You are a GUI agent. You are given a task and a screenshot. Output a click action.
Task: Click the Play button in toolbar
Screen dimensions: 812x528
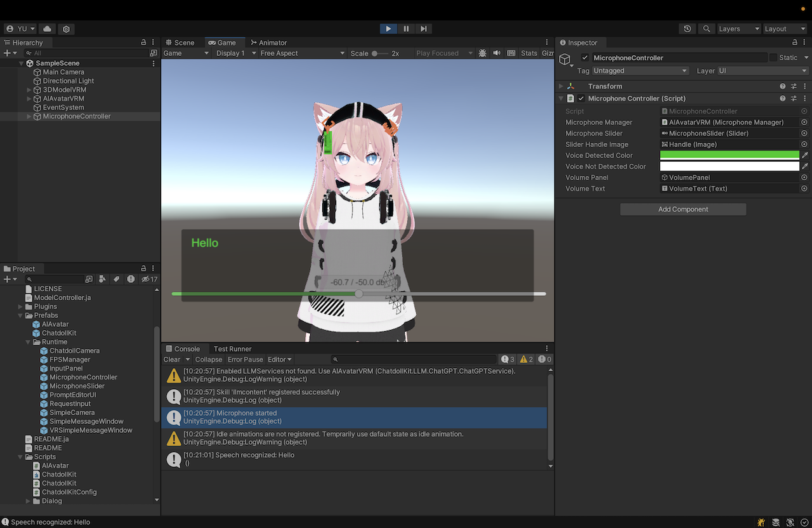[388, 29]
